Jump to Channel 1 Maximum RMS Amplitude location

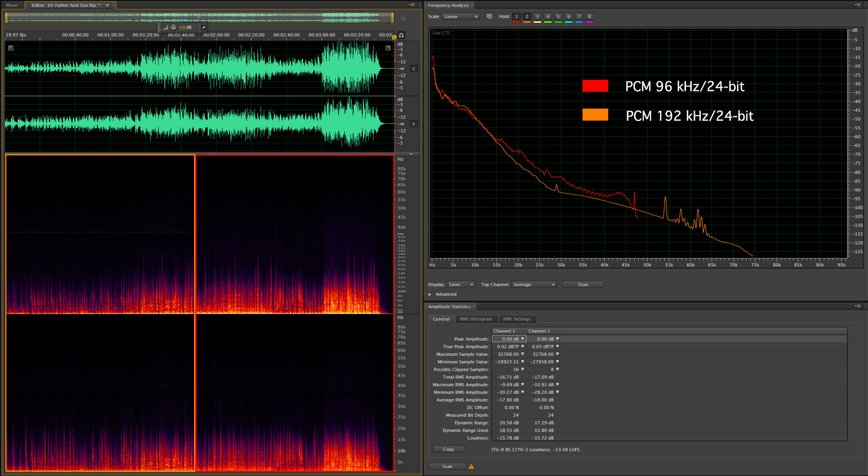[x=522, y=384]
